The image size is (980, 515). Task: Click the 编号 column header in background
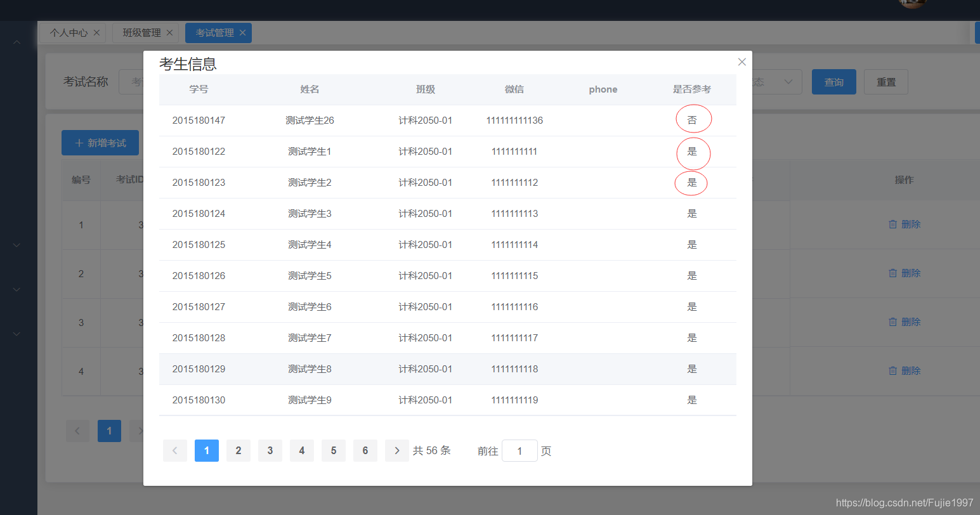pos(81,180)
